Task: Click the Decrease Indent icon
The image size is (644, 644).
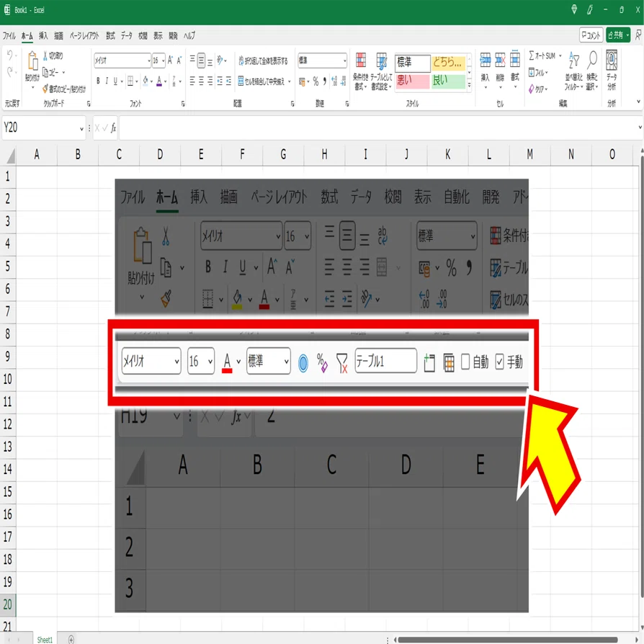Action: (220, 81)
